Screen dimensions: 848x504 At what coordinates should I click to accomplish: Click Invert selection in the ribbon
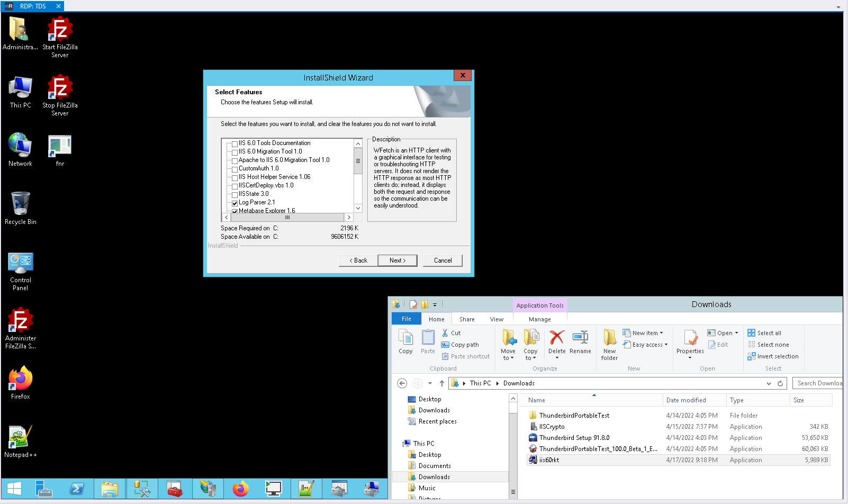coord(773,356)
